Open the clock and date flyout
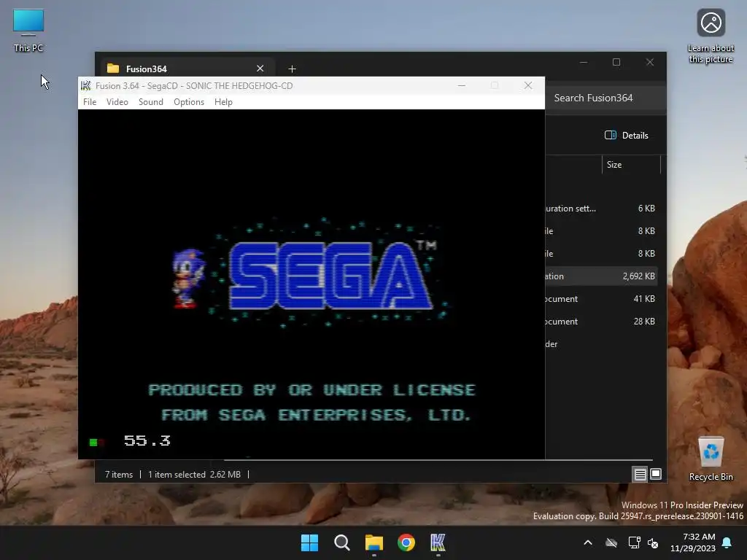Image resolution: width=747 pixels, height=560 pixels. pos(693,542)
